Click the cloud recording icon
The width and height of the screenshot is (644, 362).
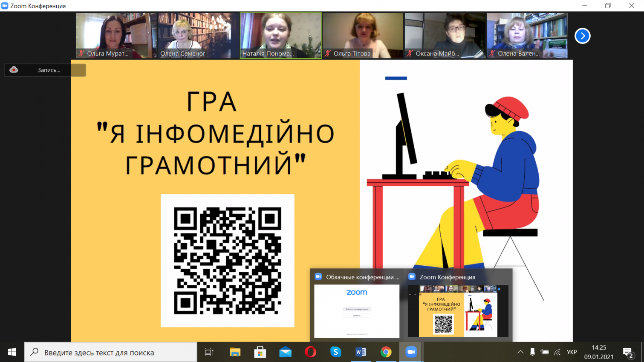click(x=14, y=70)
